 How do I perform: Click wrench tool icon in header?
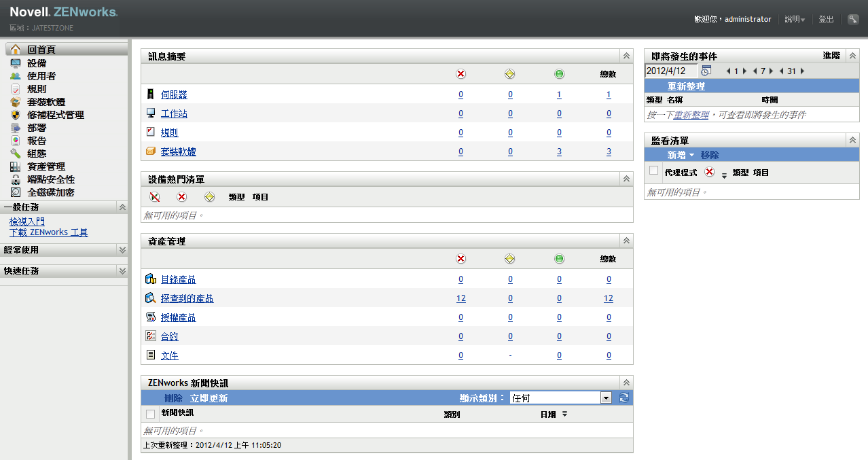click(853, 19)
